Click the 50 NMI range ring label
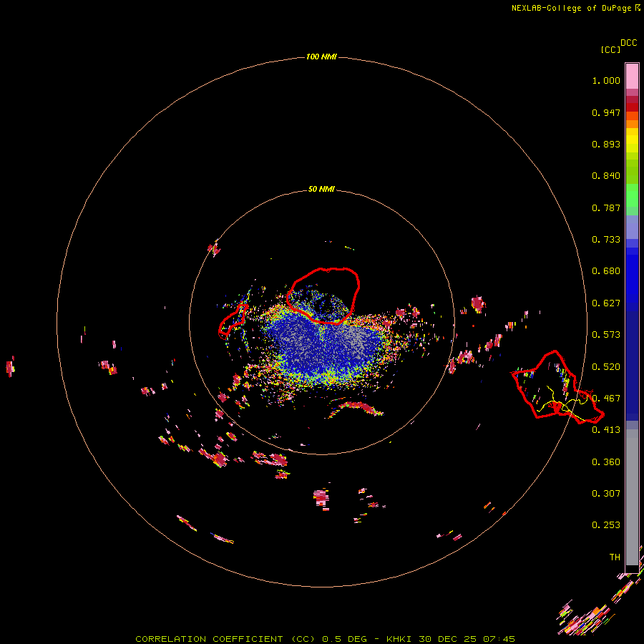 pos(321,190)
